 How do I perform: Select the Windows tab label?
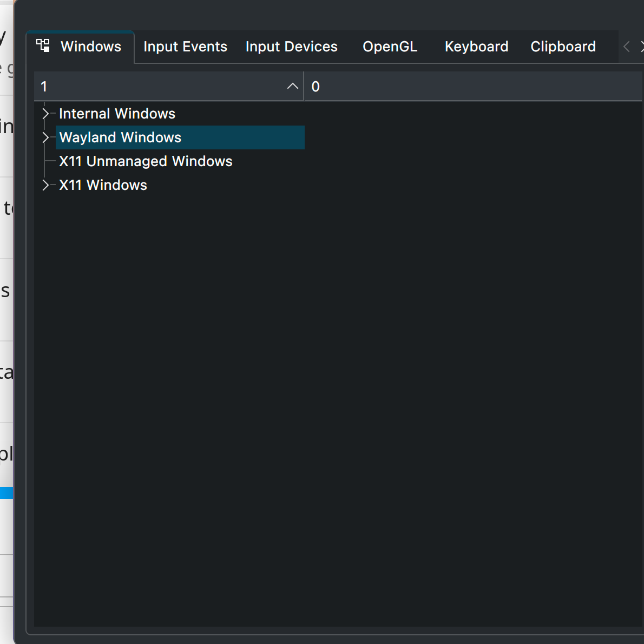click(x=91, y=47)
